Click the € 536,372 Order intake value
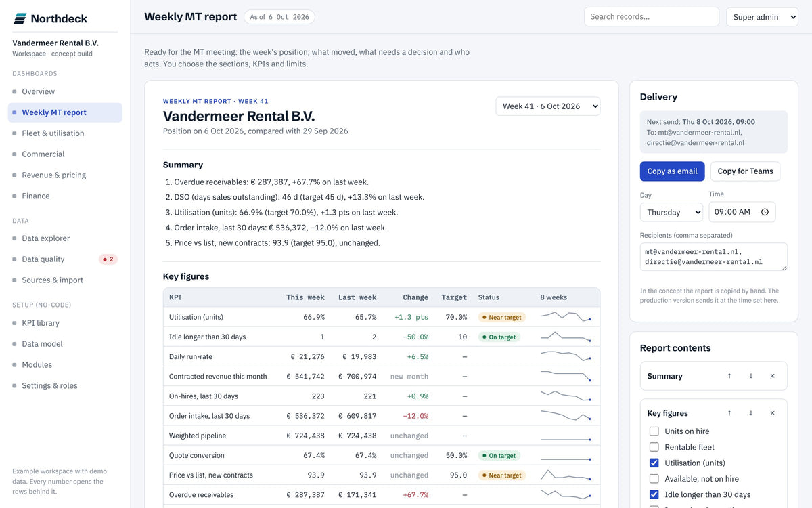 305,416
